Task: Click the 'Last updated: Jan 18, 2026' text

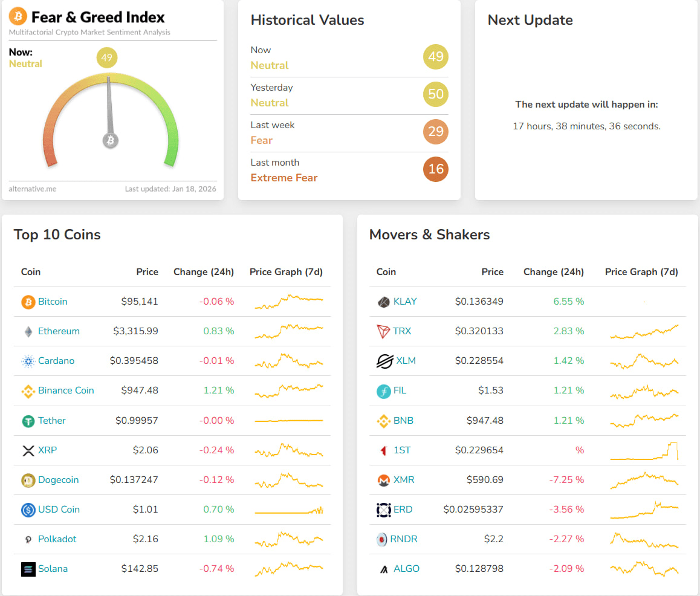Action: [x=170, y=189]
